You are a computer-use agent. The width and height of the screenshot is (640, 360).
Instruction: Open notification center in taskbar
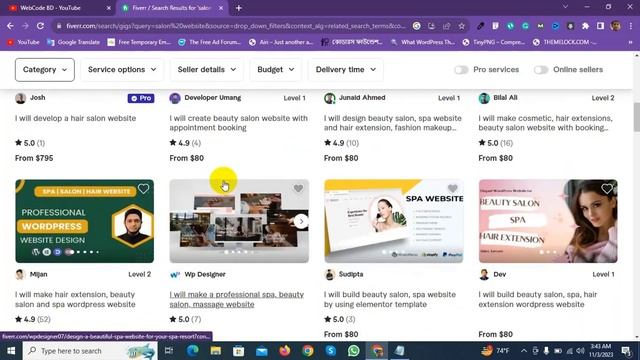[x=627, y=351]
